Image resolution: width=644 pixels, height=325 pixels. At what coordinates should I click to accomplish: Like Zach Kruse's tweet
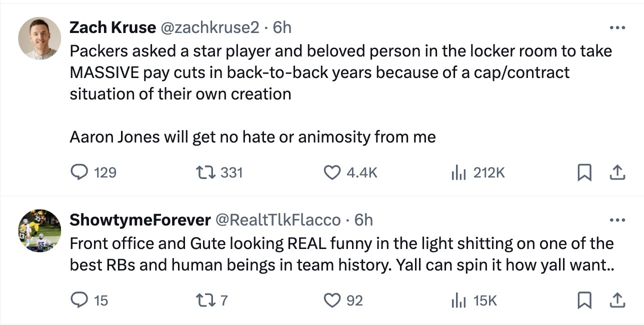pyautogui.click(x=332, y=172)
